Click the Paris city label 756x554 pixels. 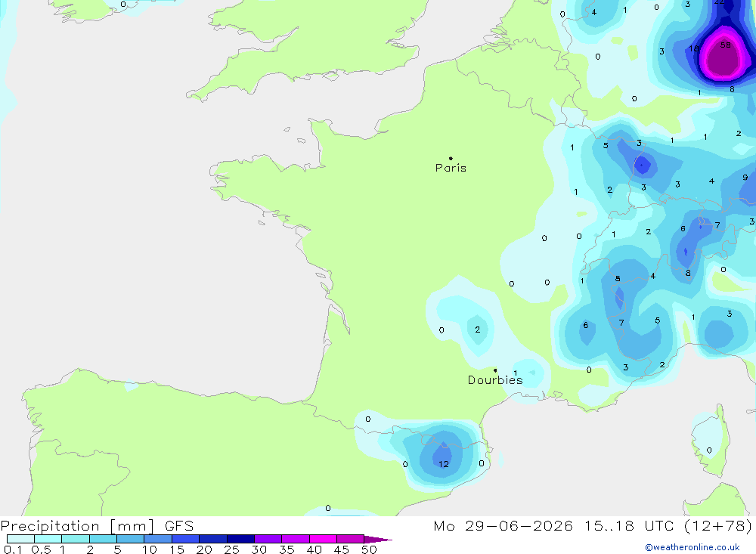[x=451, y=168]
